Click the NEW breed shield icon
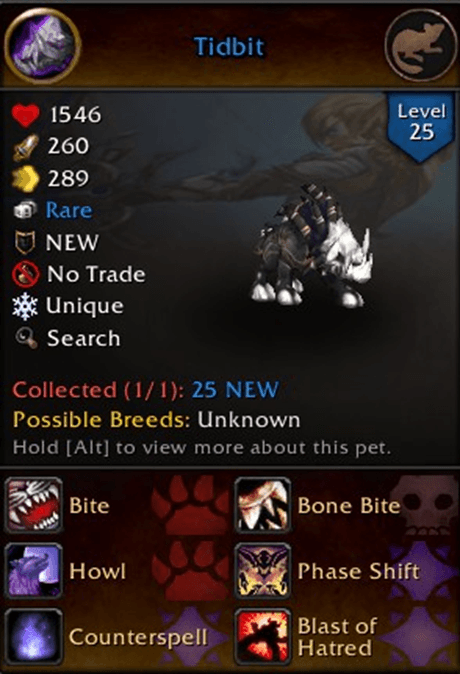Image resolution: width=460 pixels, height=674 pixels. (25, 242)
